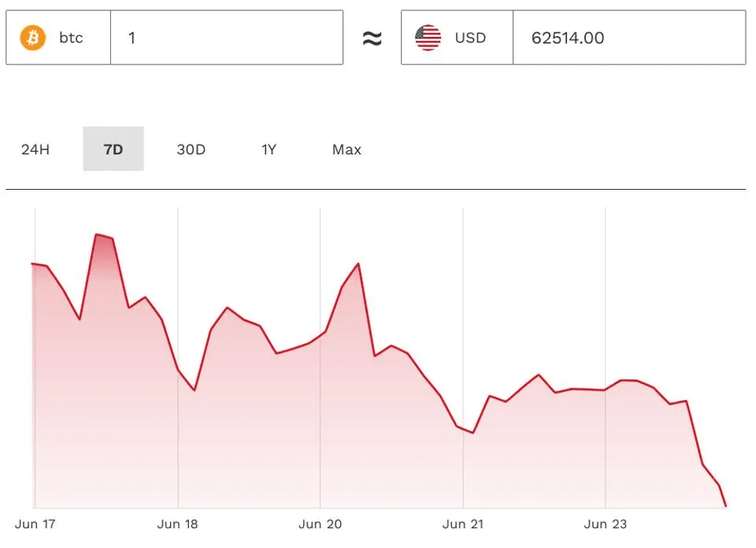The width and height of the screenshot is (756, 548).
Task: Click the Jun 21 date label
Action: (463, 524)
